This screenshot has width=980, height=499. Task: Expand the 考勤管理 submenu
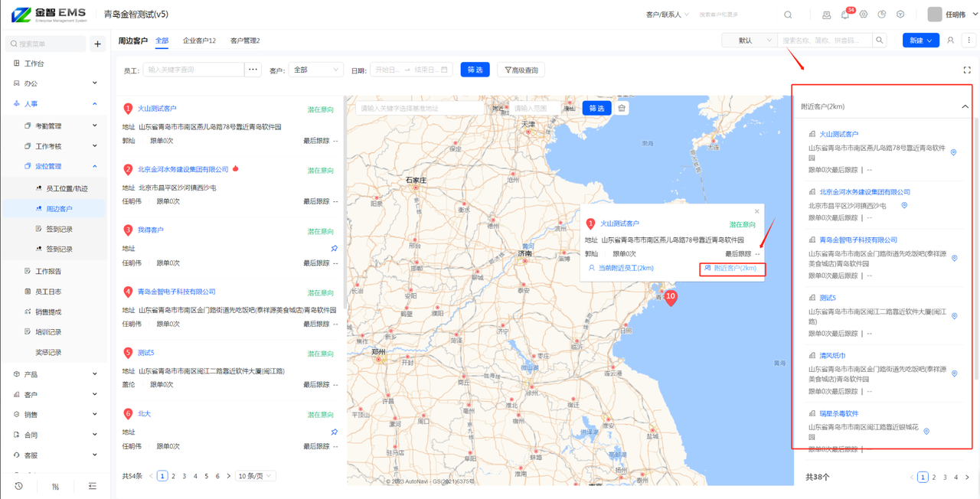point(95,126)
